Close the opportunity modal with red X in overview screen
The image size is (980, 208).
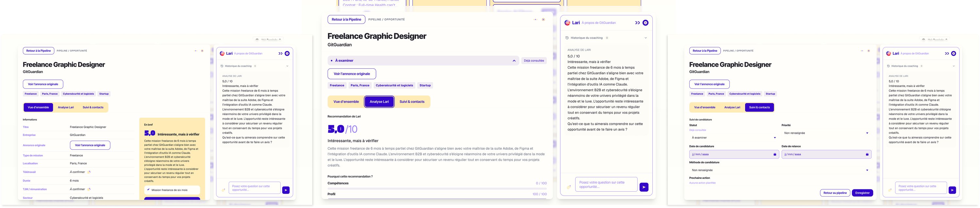202,51
